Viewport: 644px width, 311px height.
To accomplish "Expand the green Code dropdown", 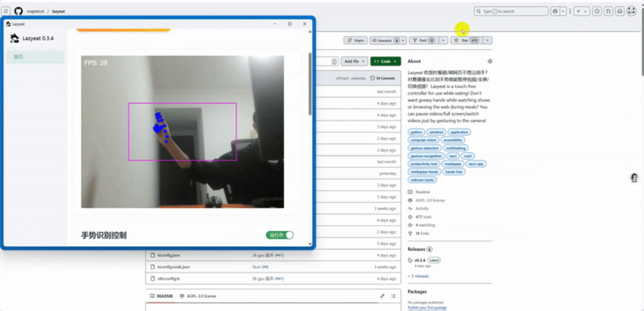I will [385, 62].
